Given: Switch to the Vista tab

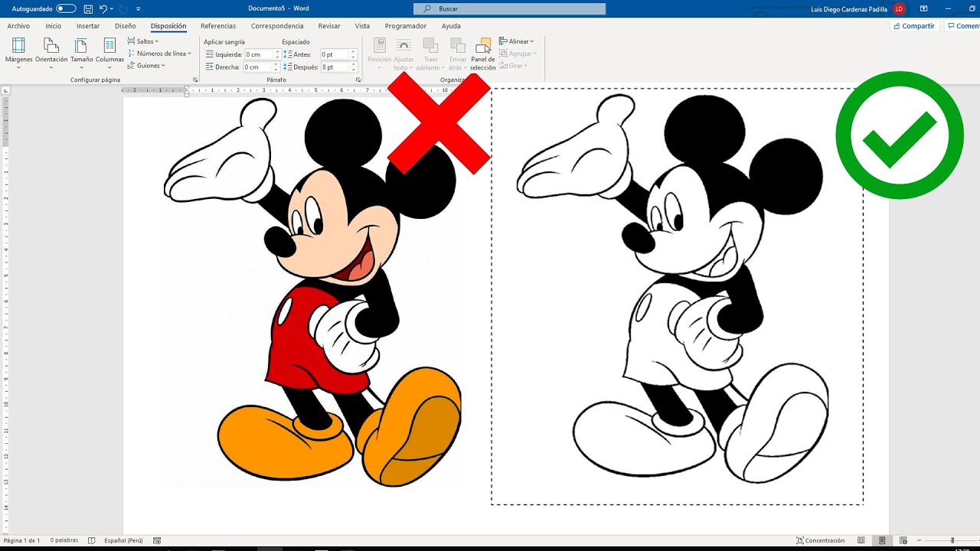Looking at the screenshot, I should point(362,26).
